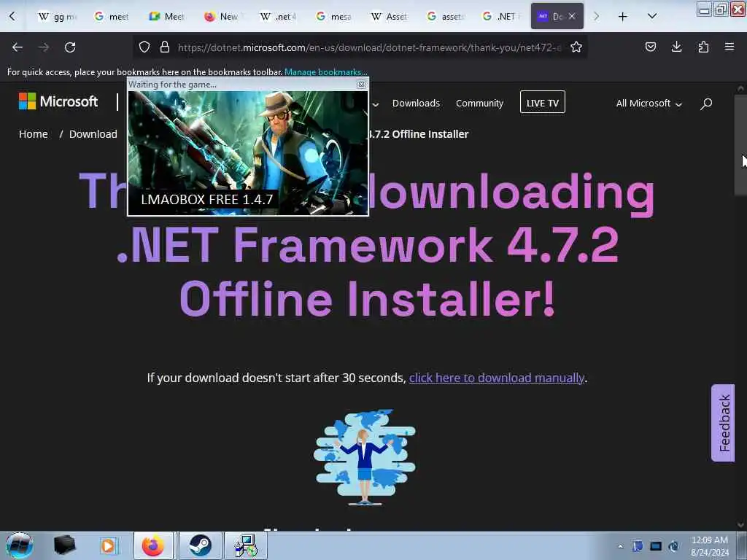Open tracking protection shield icon

144,47
